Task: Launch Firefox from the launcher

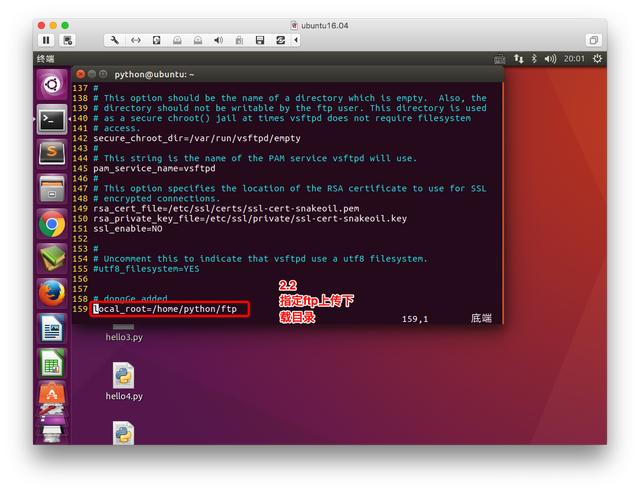Action: pyautogui.click(x=52, y=293)
